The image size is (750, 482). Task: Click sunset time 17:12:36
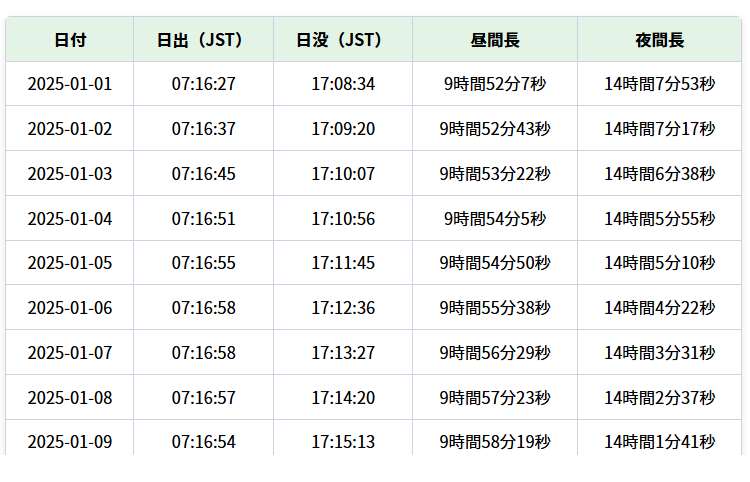click(343, 308)
